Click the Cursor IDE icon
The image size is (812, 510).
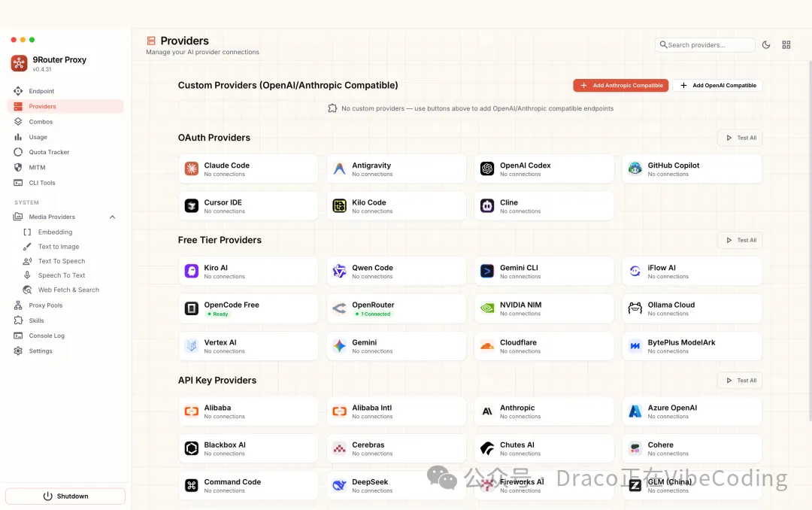click(192, 206)
